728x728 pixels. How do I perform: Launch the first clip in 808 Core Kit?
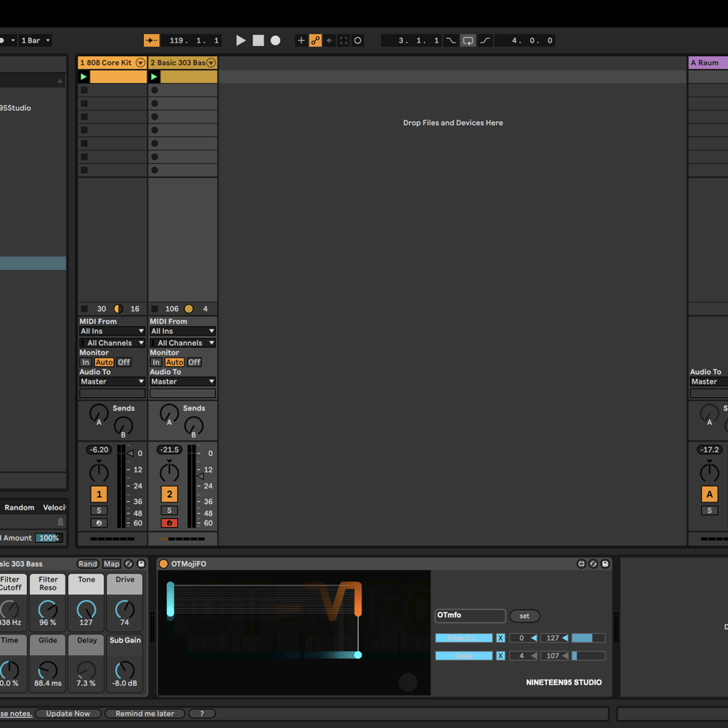pos(84,77)
